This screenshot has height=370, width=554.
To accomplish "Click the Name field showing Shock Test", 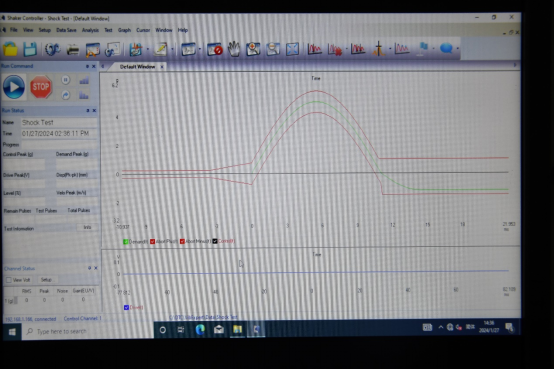I will coord(59,123).
